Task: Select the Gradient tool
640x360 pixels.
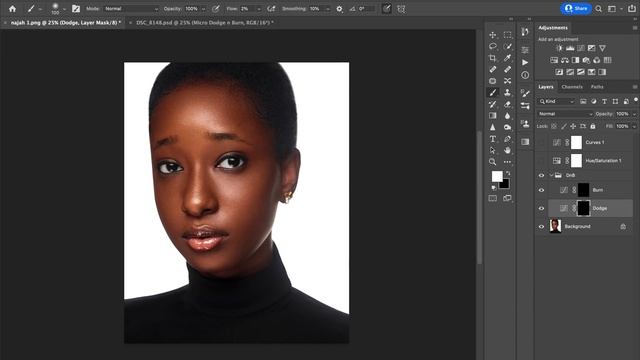Action: [493, 116]
